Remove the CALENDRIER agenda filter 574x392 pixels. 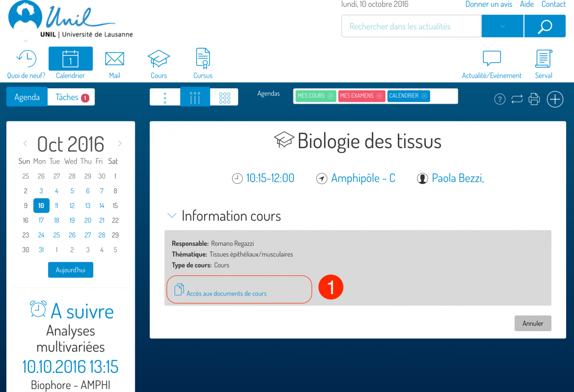(424, 96)
